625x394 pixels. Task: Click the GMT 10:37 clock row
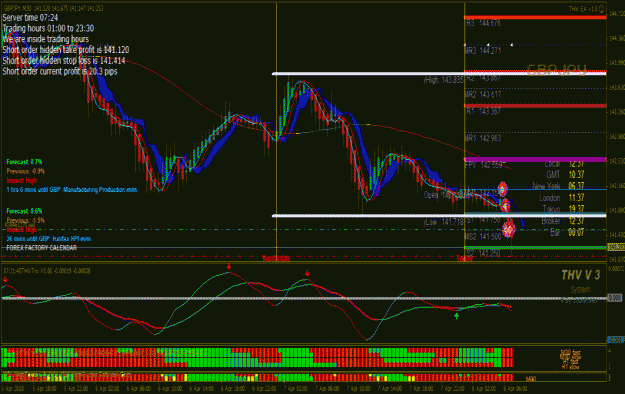pyautogui.click(x=565, y=175)
